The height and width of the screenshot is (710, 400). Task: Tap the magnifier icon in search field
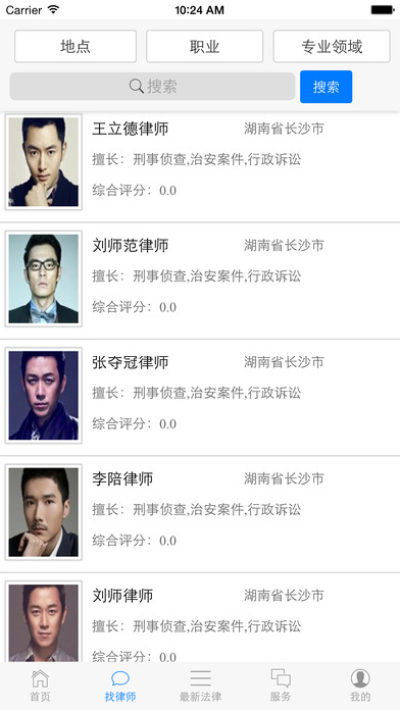tap(136, 86)
